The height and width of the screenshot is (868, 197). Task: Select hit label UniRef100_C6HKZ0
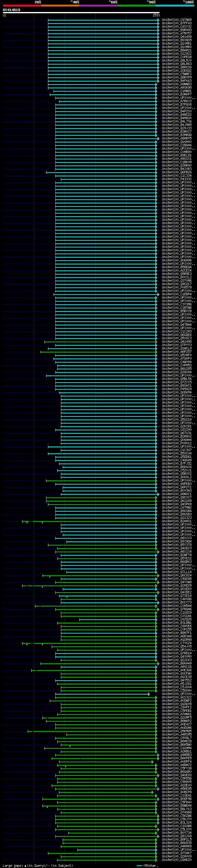click(177, 860)
